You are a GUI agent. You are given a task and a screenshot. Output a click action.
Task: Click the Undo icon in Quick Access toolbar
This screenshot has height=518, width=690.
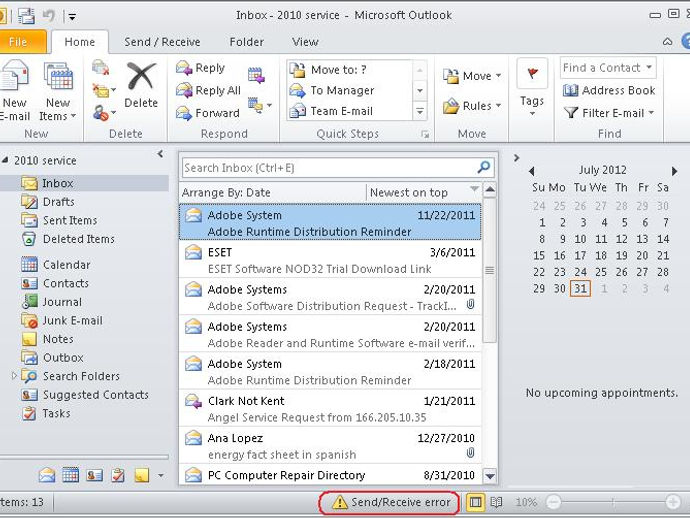pyautogui.click(x=48, y=16)
